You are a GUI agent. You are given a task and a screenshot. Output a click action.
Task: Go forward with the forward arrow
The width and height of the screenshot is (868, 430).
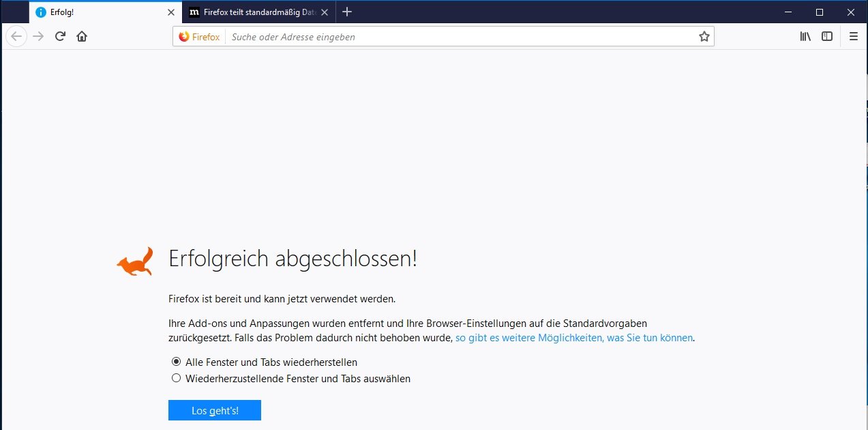38,37
